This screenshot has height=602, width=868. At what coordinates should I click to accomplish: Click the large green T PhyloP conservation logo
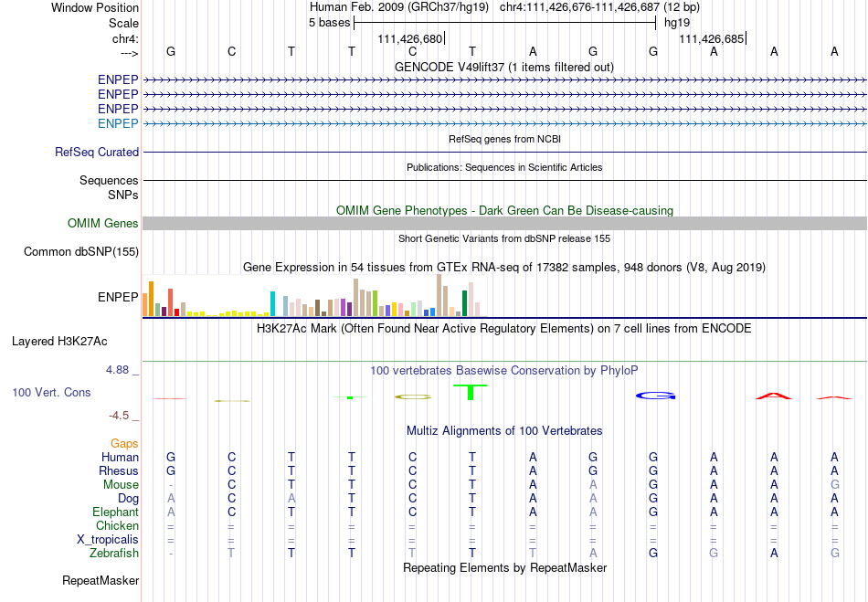471,392
